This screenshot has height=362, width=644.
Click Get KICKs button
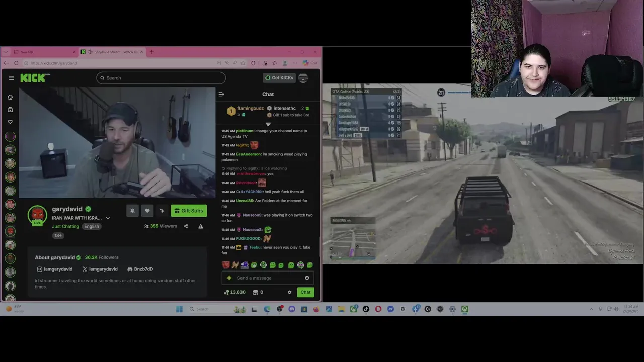click(x=279, y=78)
